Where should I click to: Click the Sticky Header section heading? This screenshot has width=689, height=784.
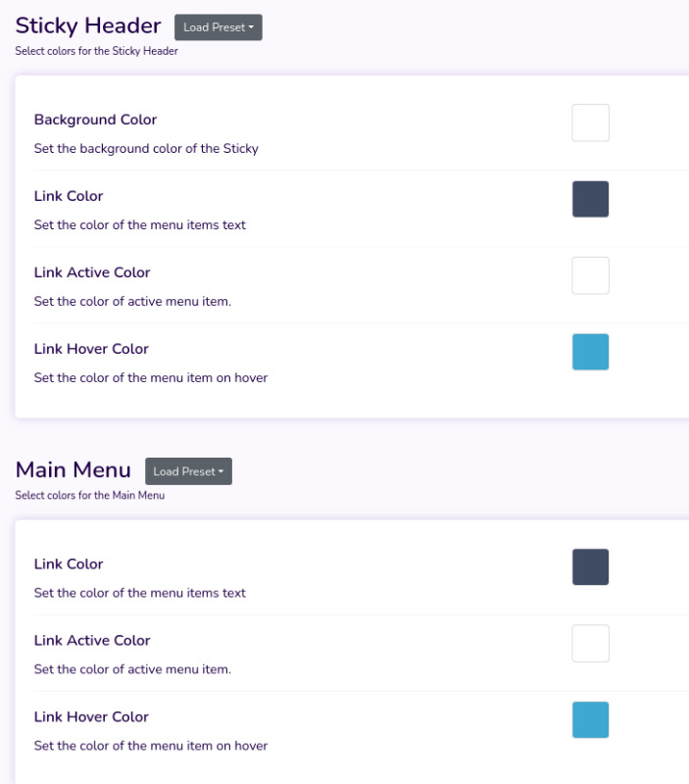coord(87,25)
